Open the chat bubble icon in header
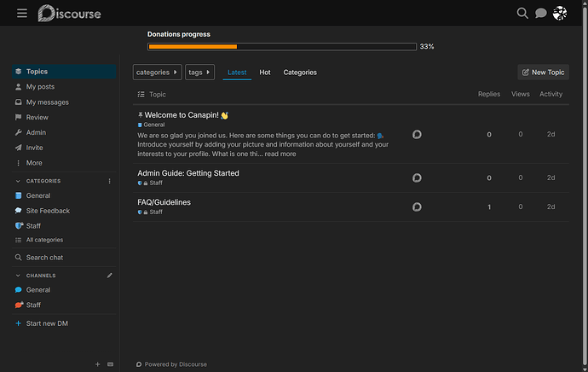The image size is (588, 372). 540,13
